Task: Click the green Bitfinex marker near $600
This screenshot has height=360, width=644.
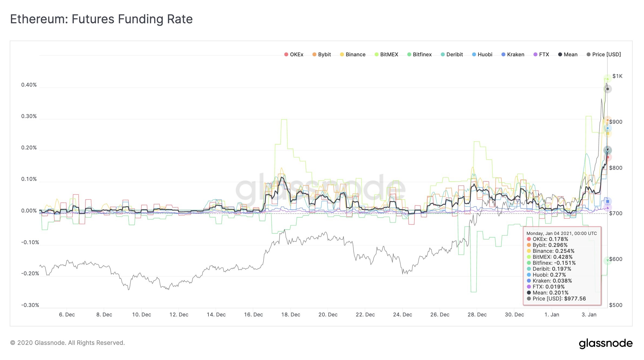Action: click(x=608, y=261)
